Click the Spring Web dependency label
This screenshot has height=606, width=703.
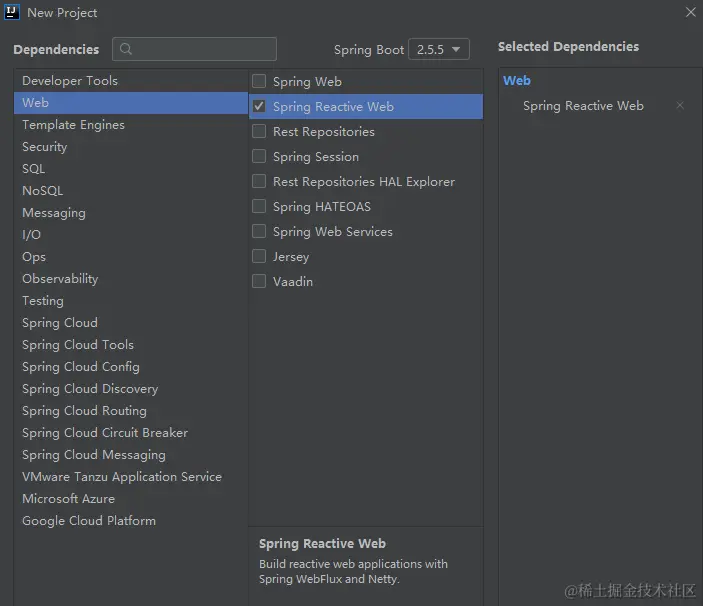(x=307, y=82)
